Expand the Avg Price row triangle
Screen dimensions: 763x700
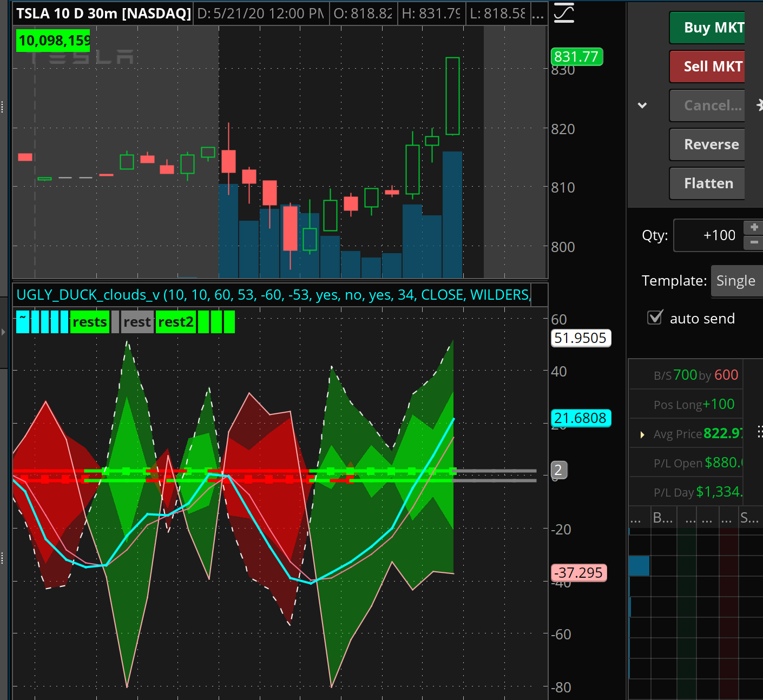pyautogui.click(x=642, y=434)
